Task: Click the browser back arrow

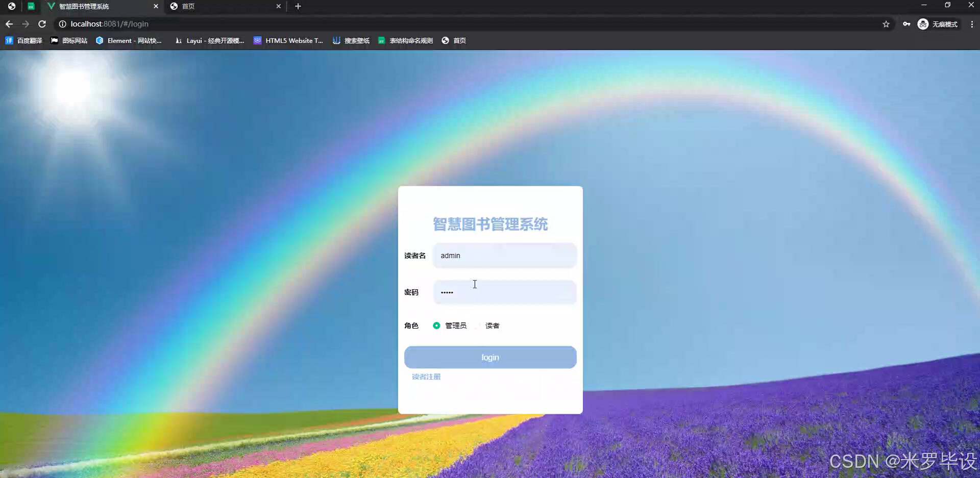Action: point(9,24)
